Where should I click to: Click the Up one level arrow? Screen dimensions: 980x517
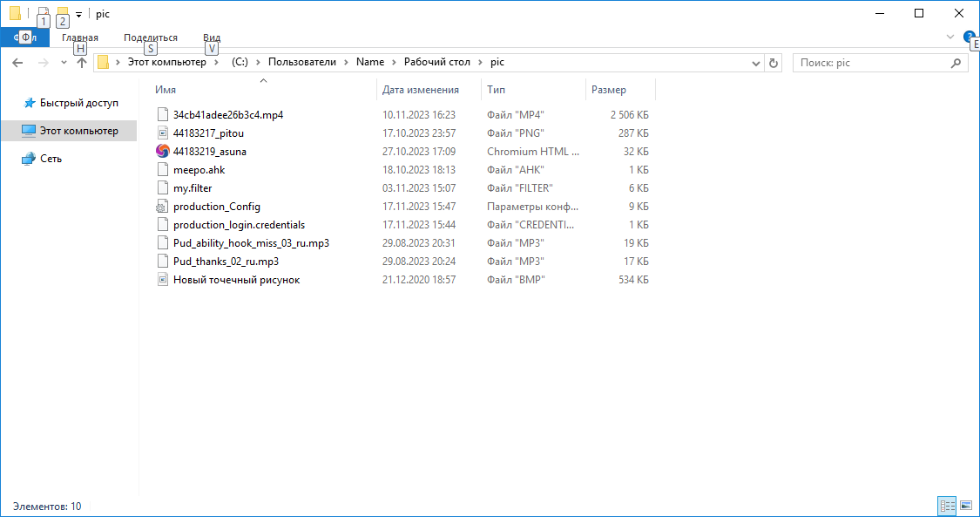click(82, 63)
